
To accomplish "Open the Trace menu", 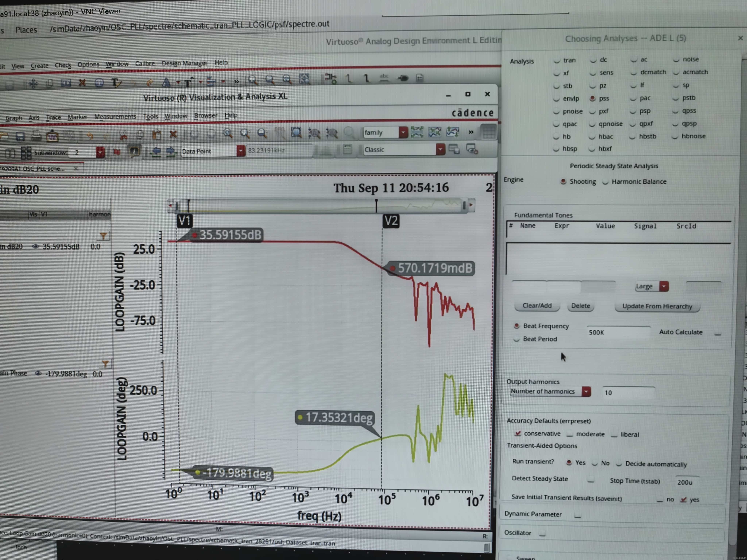I will pos(53,117).
